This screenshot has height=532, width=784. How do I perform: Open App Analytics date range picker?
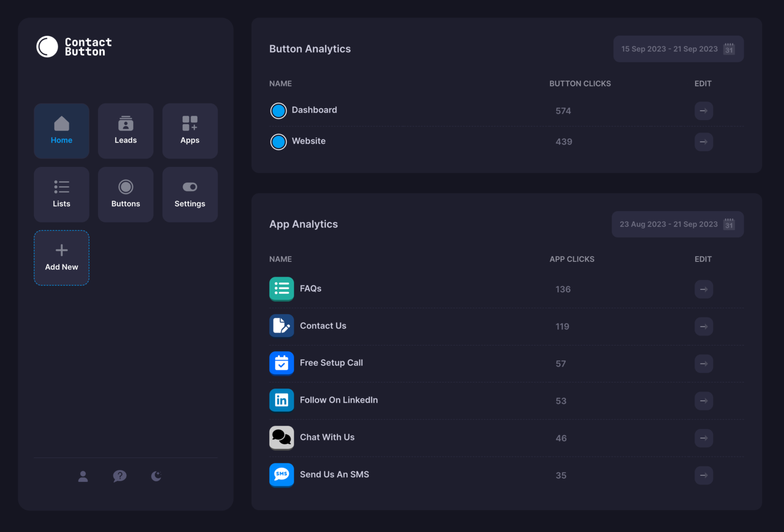point(677,224)
